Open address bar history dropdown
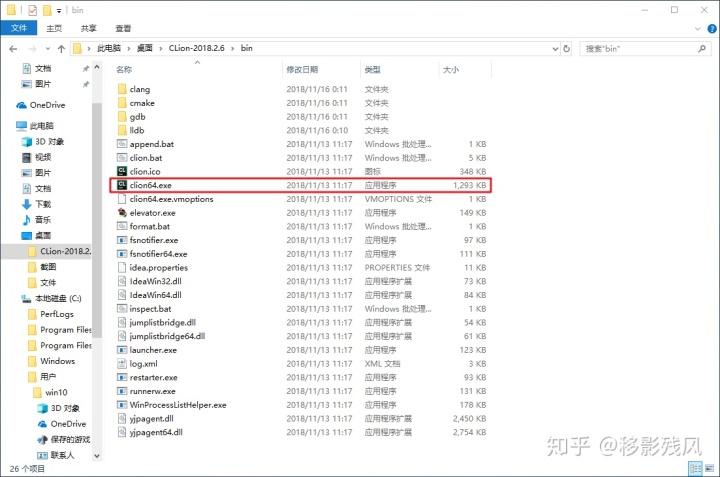 555,48
